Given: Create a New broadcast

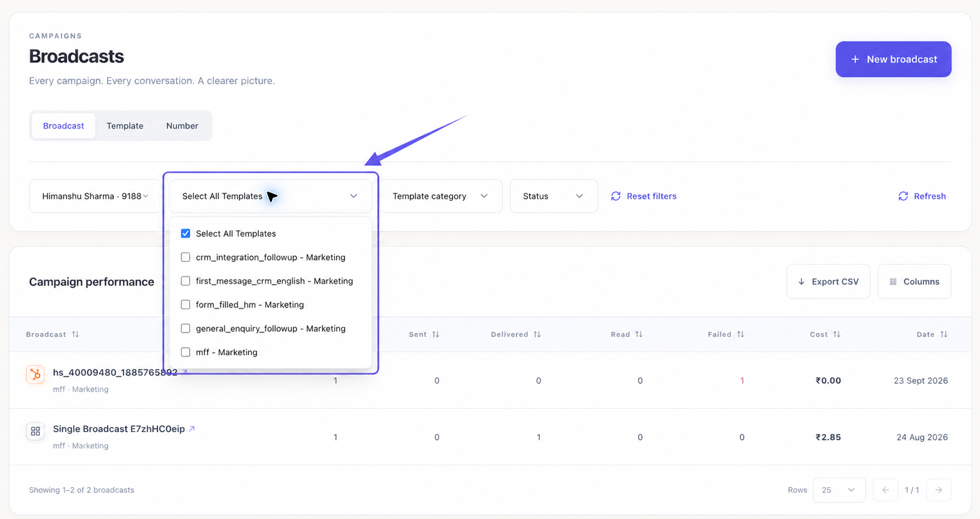Looking at the screenshot, I should point(893,59).
